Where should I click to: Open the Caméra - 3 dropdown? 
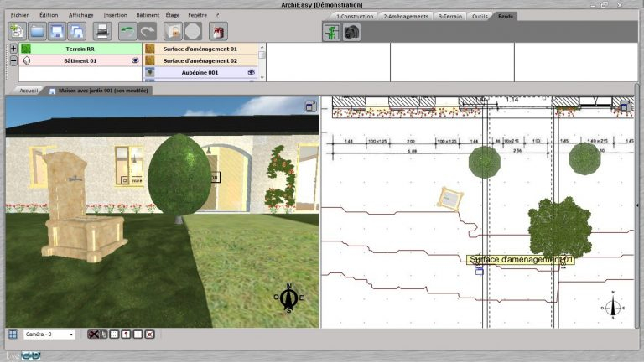[x=70, y=334]
